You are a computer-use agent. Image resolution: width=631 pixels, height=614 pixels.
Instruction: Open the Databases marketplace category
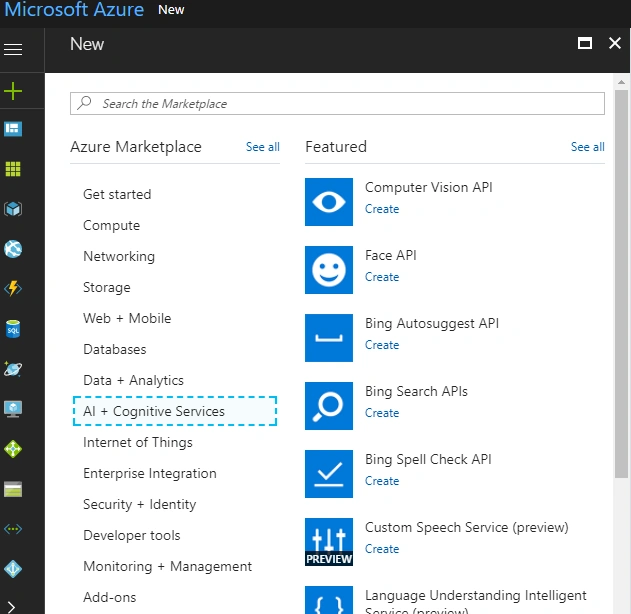115,349
